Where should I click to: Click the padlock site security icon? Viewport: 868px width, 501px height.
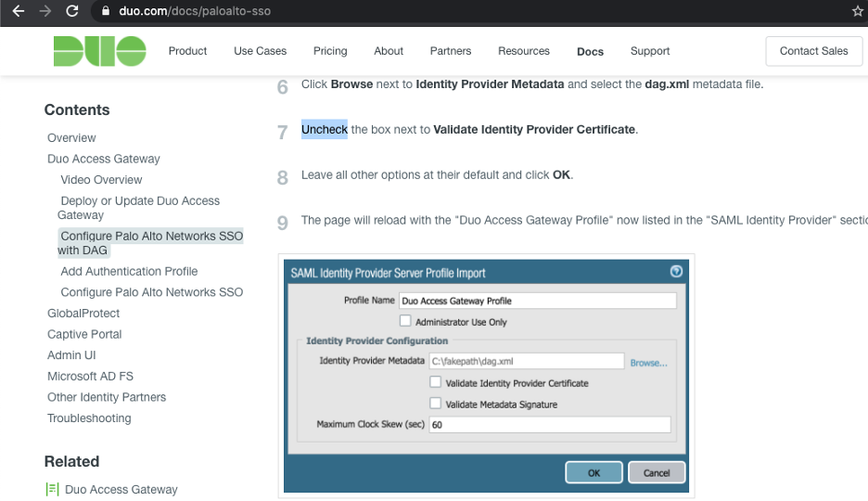105,11
